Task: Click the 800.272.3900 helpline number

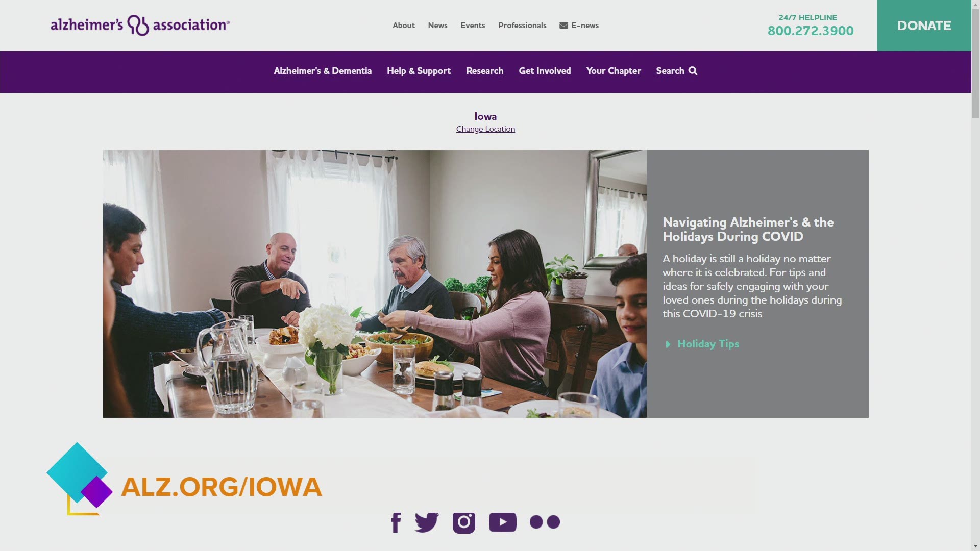Action: 811,31
